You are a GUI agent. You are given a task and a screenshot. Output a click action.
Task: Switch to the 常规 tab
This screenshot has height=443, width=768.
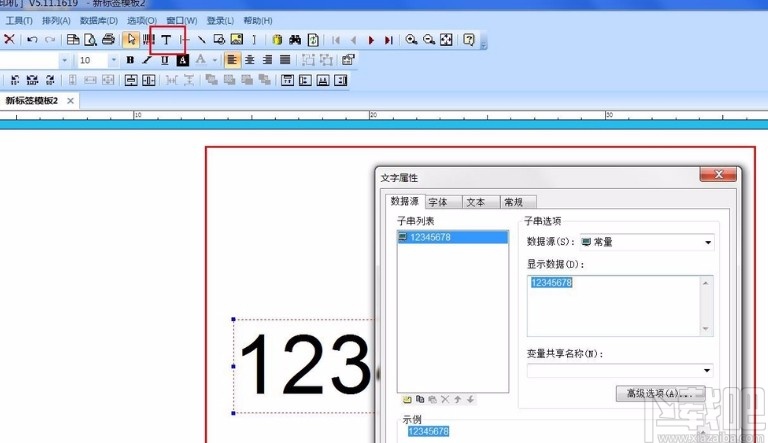[x=518, y=202]
